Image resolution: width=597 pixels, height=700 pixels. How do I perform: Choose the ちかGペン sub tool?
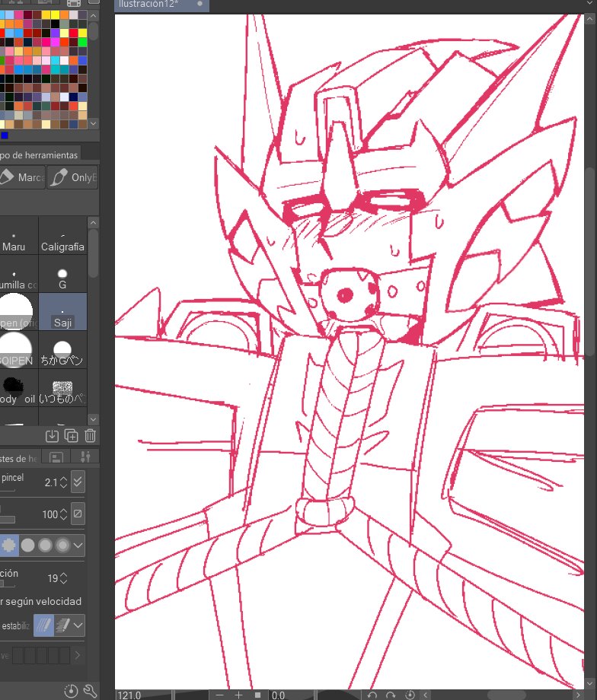(x=62, y=349)
